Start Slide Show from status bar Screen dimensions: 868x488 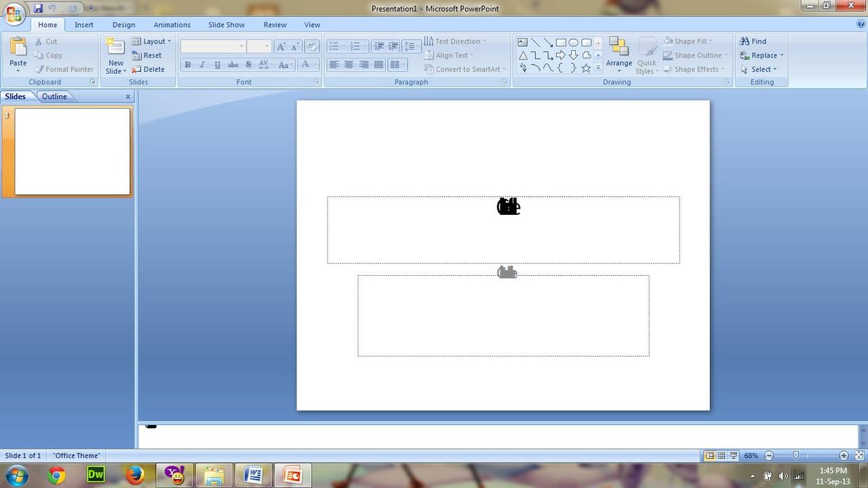(733, 456)
